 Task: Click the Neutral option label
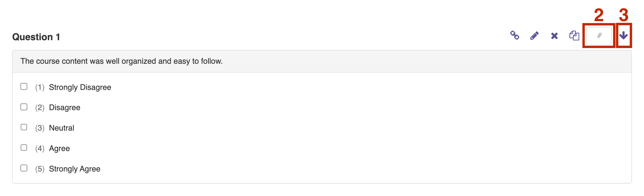point(62,128)
